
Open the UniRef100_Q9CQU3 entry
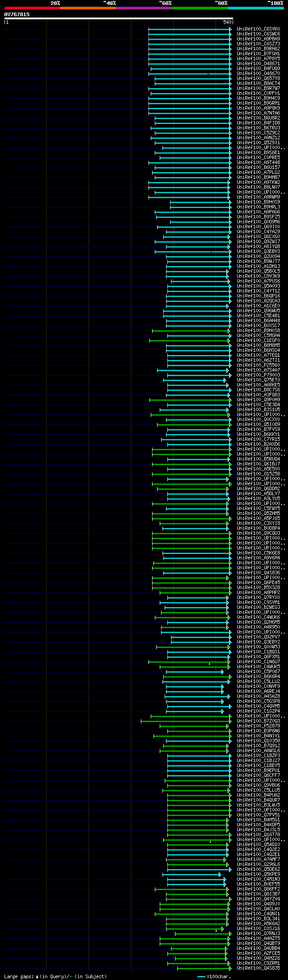[x=258, y=533]
